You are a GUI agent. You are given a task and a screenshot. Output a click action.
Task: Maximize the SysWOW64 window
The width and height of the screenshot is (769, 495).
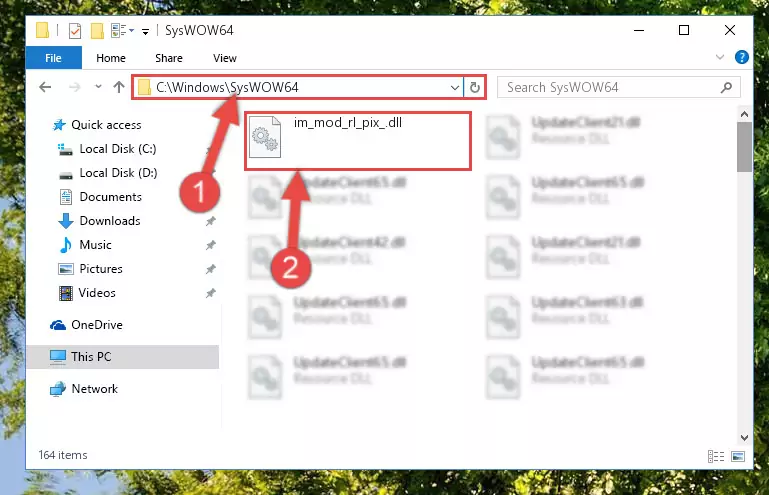coord(684,30)
